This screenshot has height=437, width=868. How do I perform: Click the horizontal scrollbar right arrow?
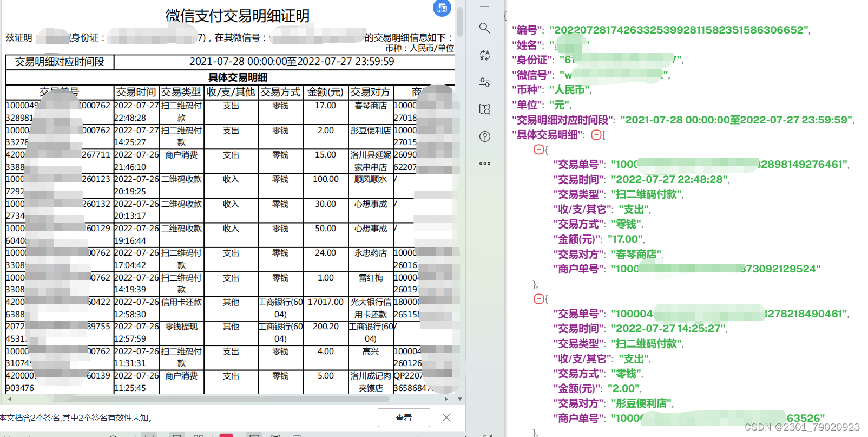(446, 399)
